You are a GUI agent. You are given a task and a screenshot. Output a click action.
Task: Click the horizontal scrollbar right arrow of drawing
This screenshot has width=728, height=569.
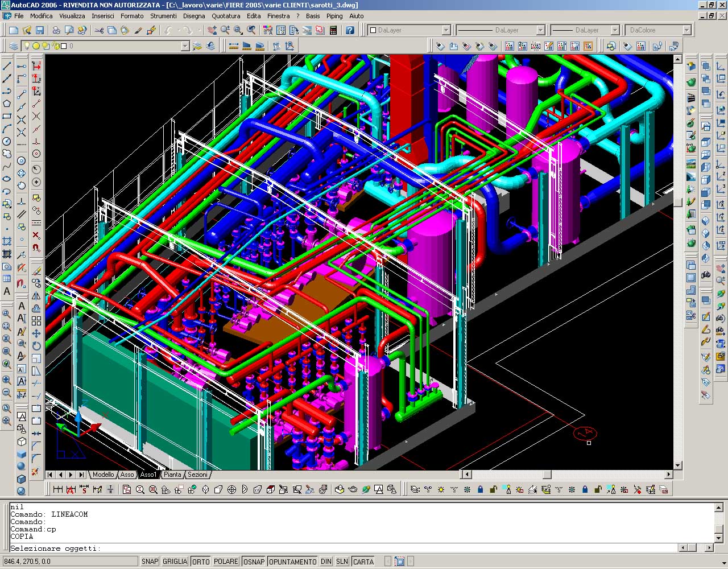coord(669,474)
